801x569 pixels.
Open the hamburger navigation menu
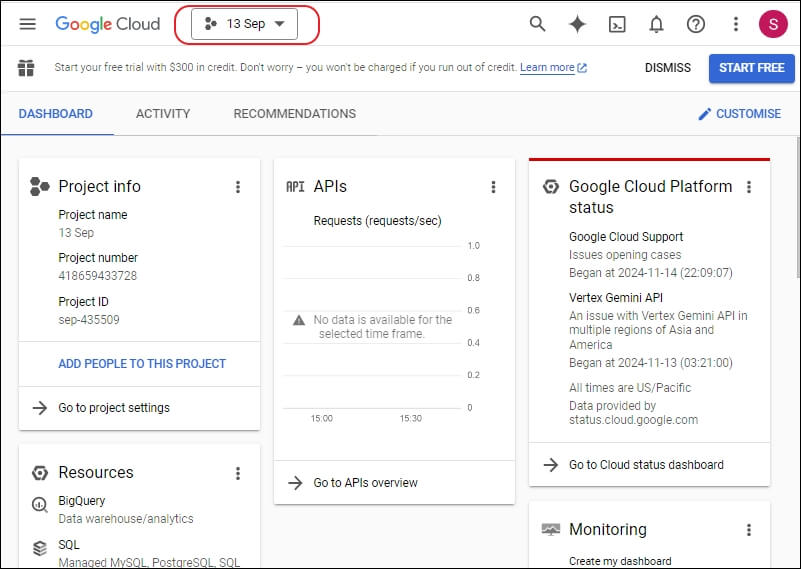pos(28,24)
